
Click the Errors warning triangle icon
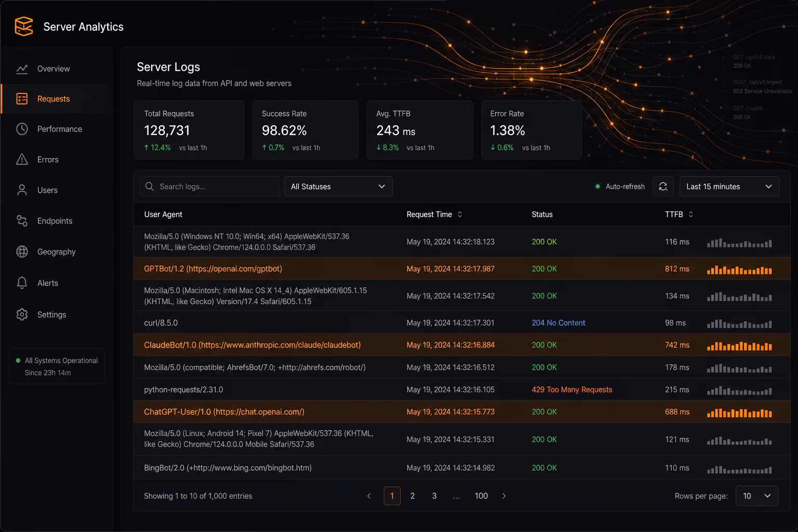point(22,159)
